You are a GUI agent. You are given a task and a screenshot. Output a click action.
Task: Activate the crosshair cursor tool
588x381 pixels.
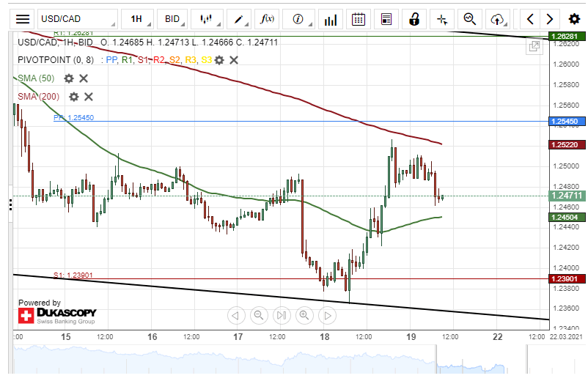click(442, 19)
